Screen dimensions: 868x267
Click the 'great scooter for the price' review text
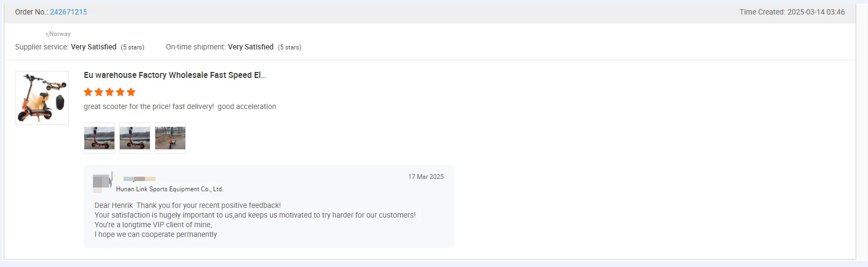tap(180, 107)
